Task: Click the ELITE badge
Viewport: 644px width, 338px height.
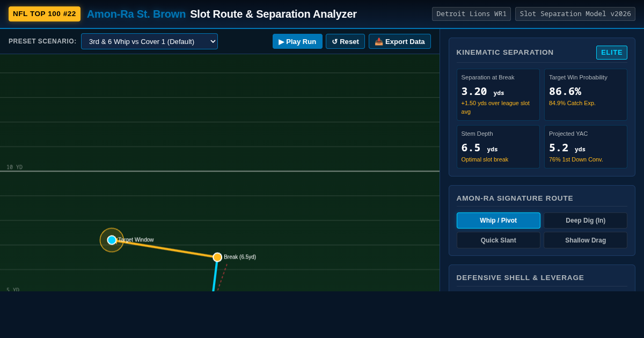Action: coord(612,53)
